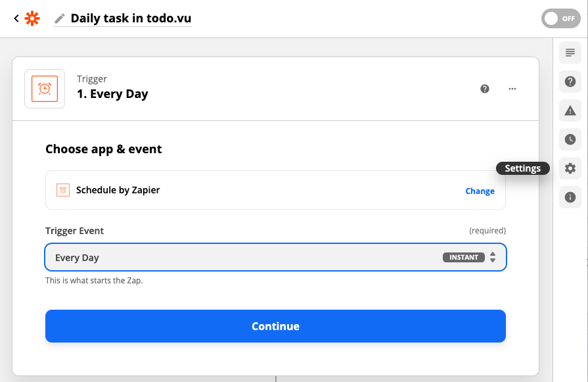This screenshot has height=382, width=588.
Task: Click the pencil edit icon beside Zap title
Action: pos(60,18)
